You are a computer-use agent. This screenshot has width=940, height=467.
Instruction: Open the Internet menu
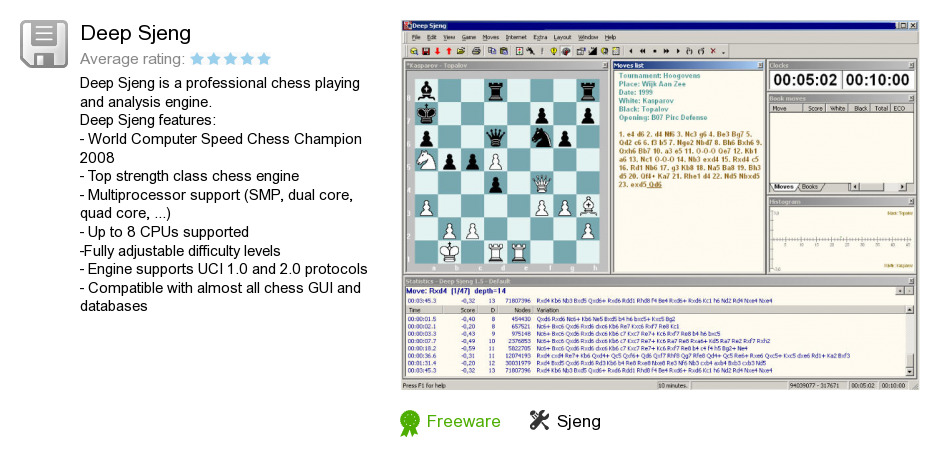516,37
